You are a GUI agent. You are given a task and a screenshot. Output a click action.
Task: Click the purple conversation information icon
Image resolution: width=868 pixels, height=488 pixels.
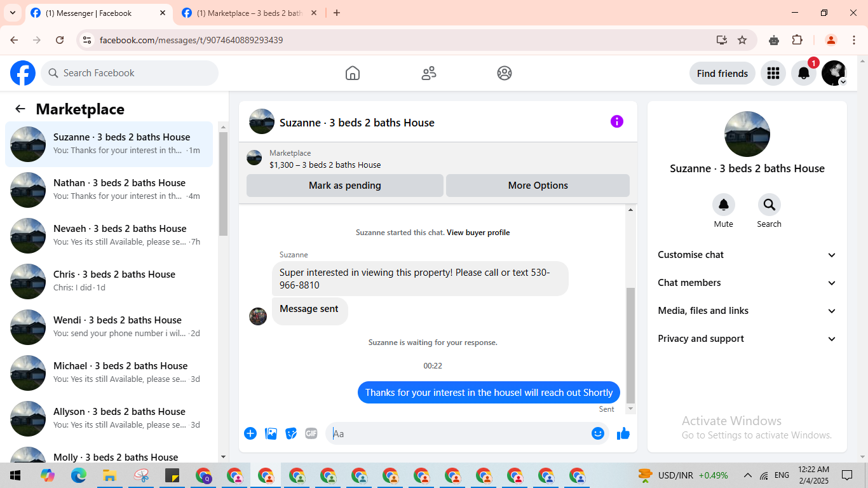click(617, 121)
